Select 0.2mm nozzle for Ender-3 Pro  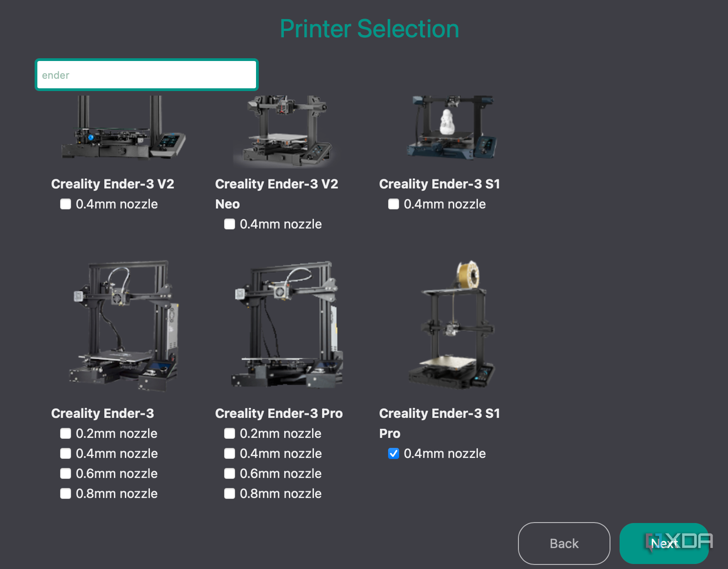pyautogui.click(x=230, y=433)
